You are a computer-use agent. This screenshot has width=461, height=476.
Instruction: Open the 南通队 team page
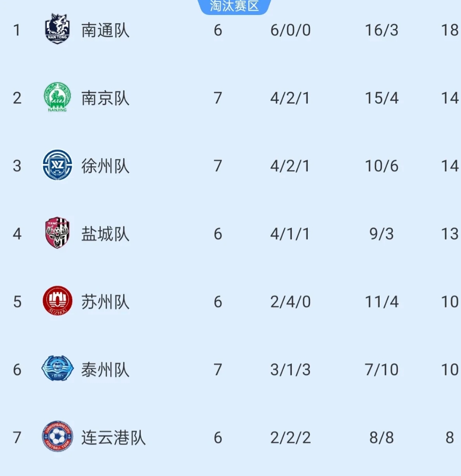click(x=105, y=30)
